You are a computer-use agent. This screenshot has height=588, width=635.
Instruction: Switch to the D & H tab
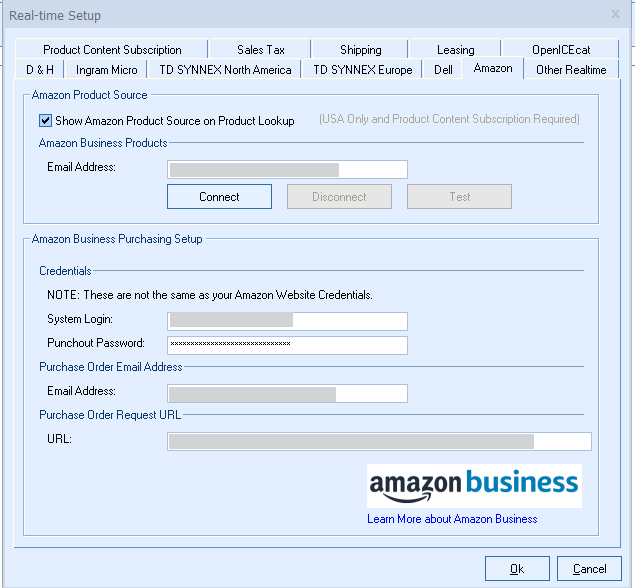point(41,70)
